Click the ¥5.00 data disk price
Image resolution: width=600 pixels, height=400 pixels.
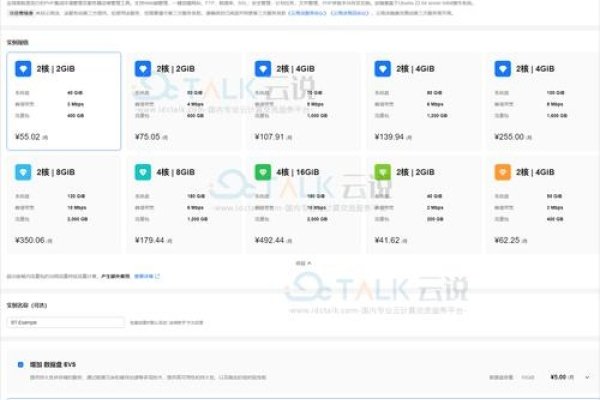pyautogui.click(x=560, y=377)
